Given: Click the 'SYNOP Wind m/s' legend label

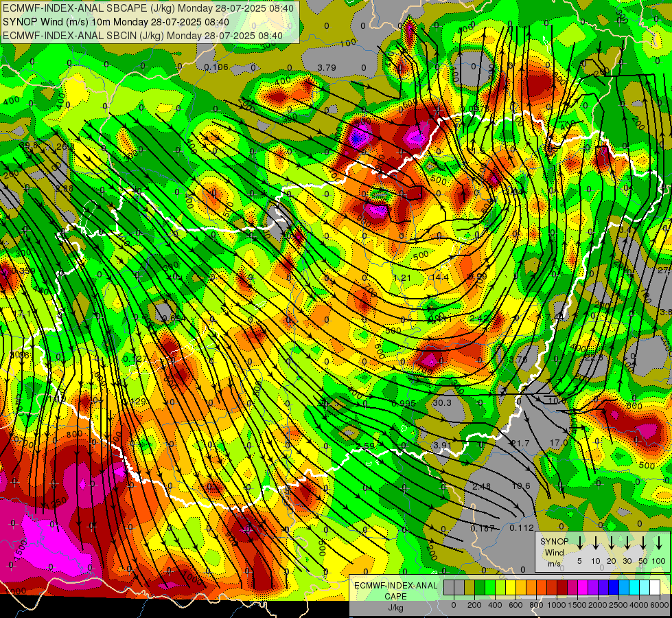Looking at the screenshot, I should 554,552.
